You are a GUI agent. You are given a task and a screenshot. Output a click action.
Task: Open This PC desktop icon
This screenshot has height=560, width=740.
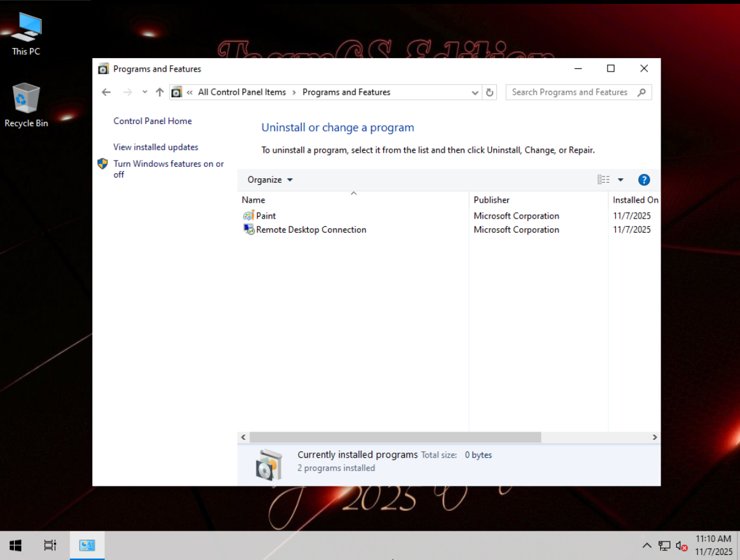pyautogui.click(x=26, y=34)
